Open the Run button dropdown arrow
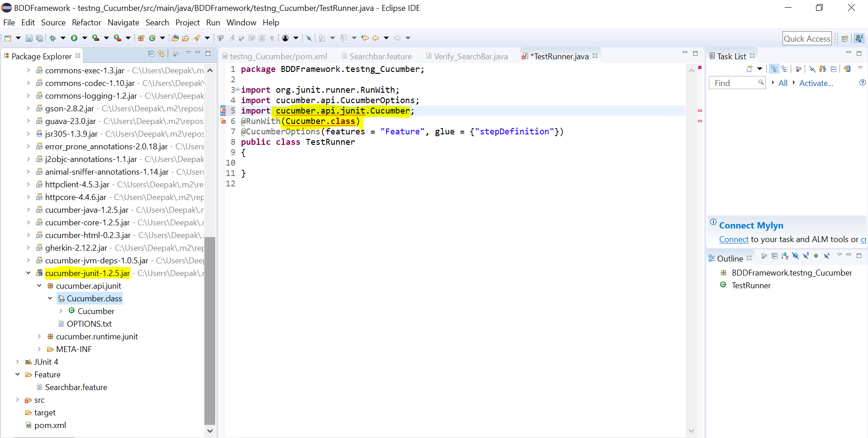Viewport: 868px width, 438px height. (x=85, y=38)
